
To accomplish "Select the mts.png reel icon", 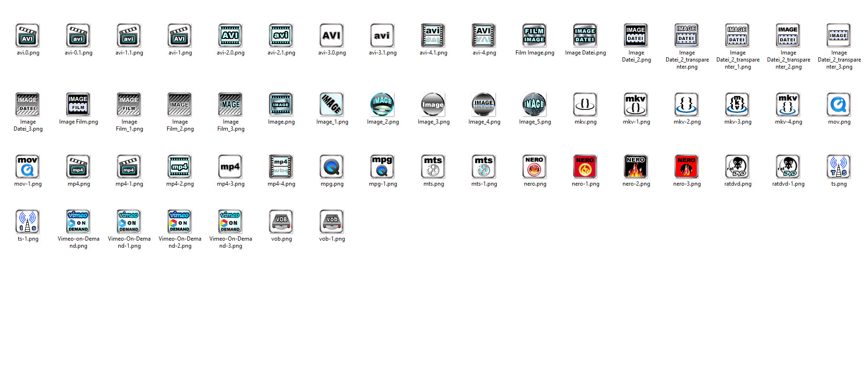I will coord(433,166).
